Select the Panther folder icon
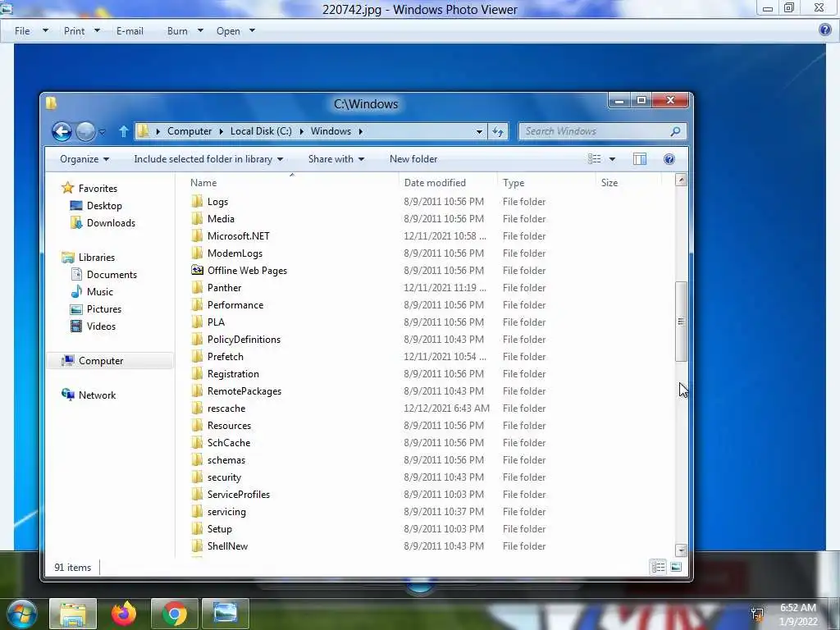Image resolution: width=840 pixels, height=630 pixels. (197, 288)
